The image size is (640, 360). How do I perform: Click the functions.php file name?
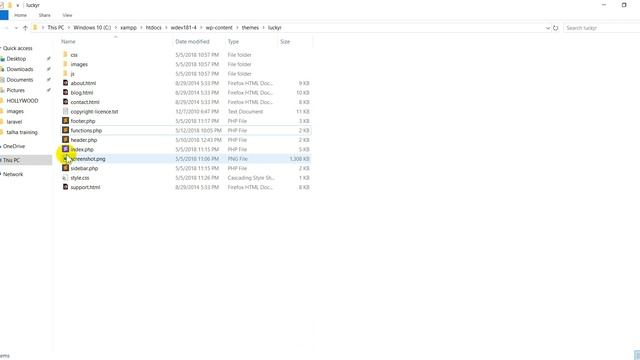tap(86, 131)
